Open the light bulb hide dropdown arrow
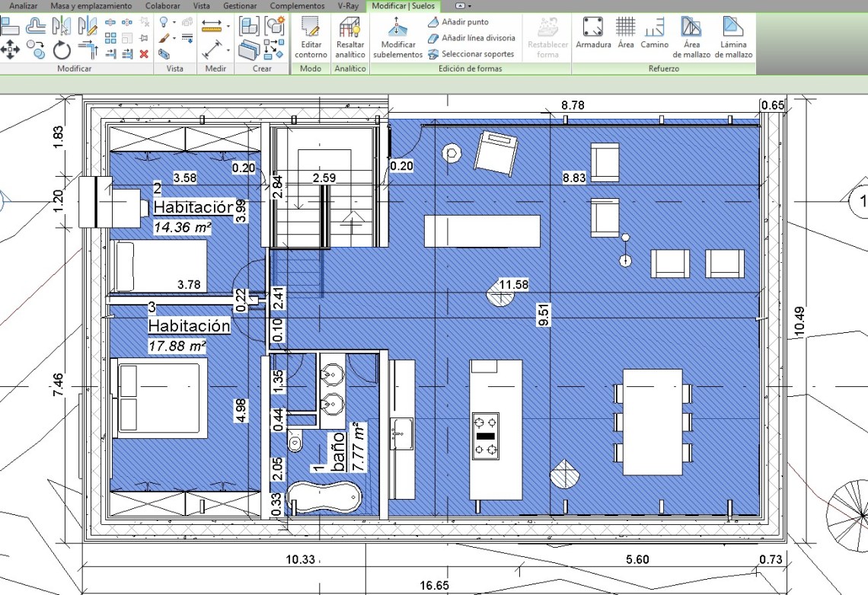The height and width of the screenshot is (595, 868). coord(174,23)
